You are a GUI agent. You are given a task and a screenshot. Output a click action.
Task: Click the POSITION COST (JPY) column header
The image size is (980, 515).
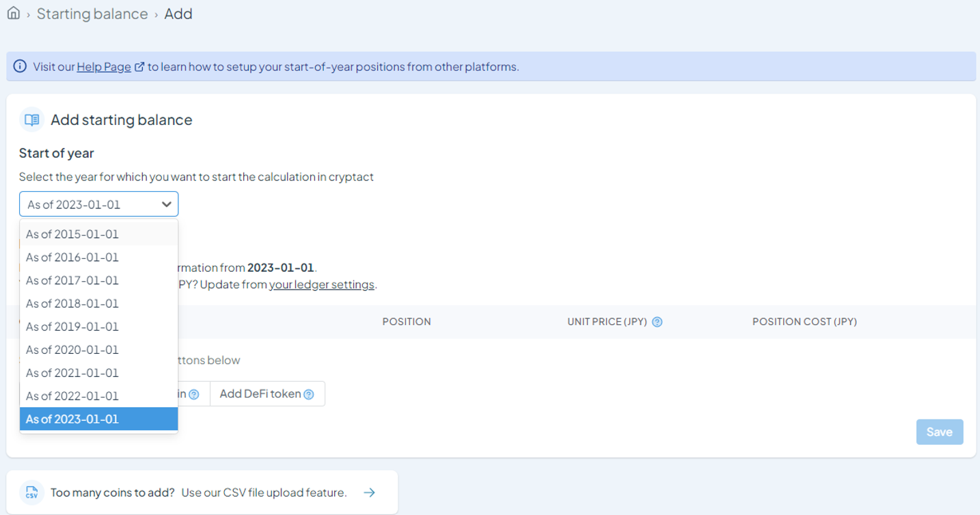click(x=804, y=322)
